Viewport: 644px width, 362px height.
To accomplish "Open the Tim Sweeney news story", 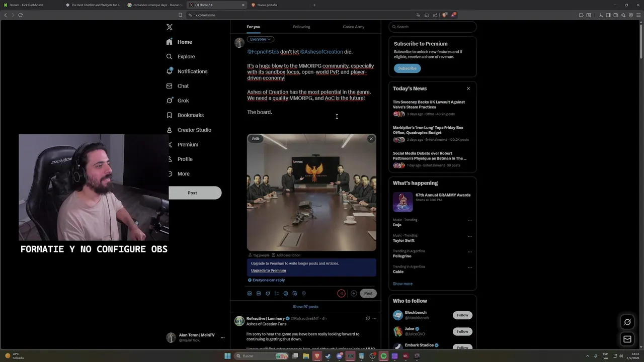I will [x=432, y=108].
